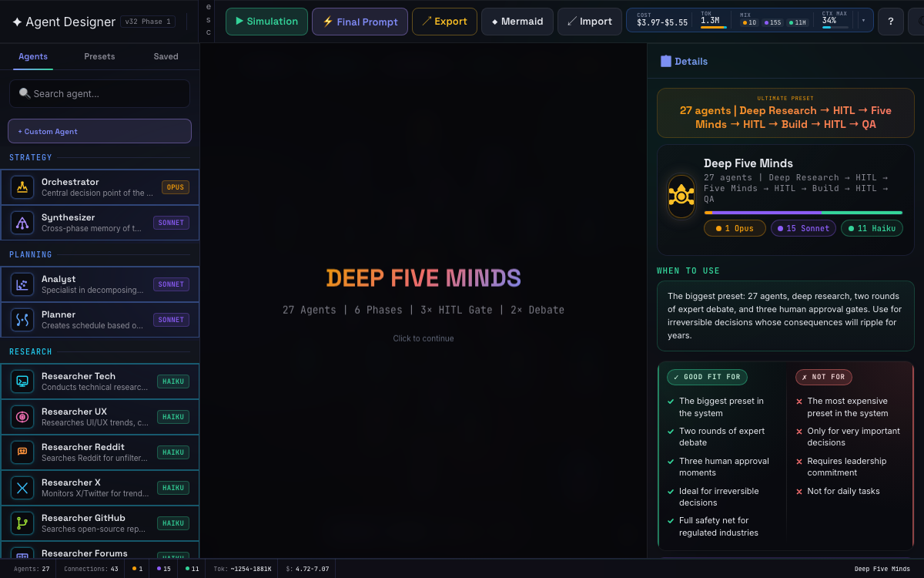Switch to the Agents tab
This screenshot has width=924, height=578.
point(33,56)
